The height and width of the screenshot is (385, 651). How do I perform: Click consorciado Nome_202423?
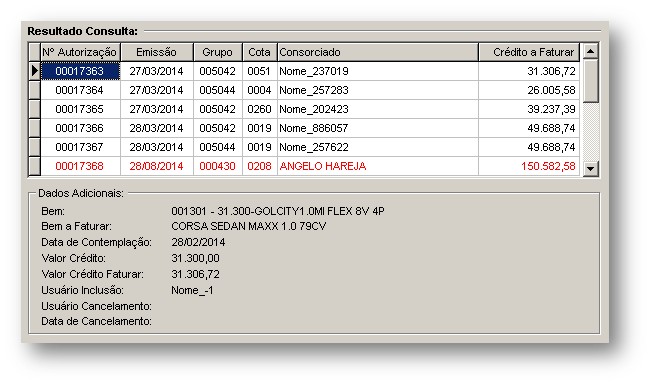378,109
